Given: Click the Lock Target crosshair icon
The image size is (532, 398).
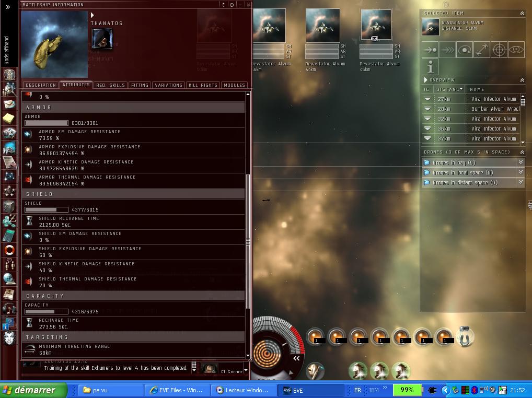Looking at the screenshot, I should coord(499,50).
